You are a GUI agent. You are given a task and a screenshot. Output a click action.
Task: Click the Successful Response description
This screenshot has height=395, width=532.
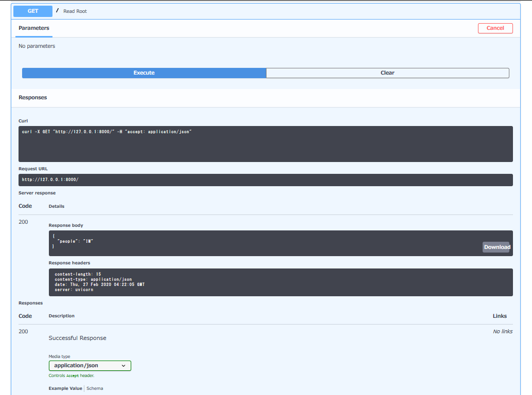pos(77,338)
